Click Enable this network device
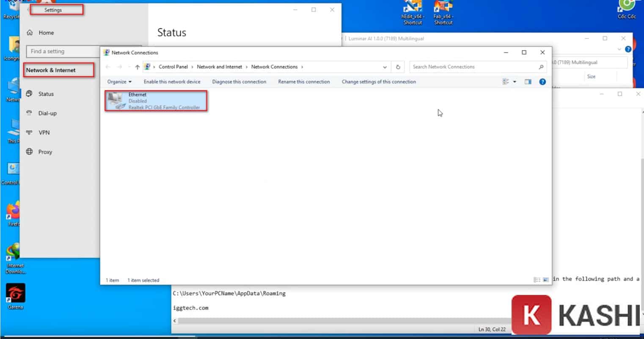The image size is (644, 339). tap(172, 82)
